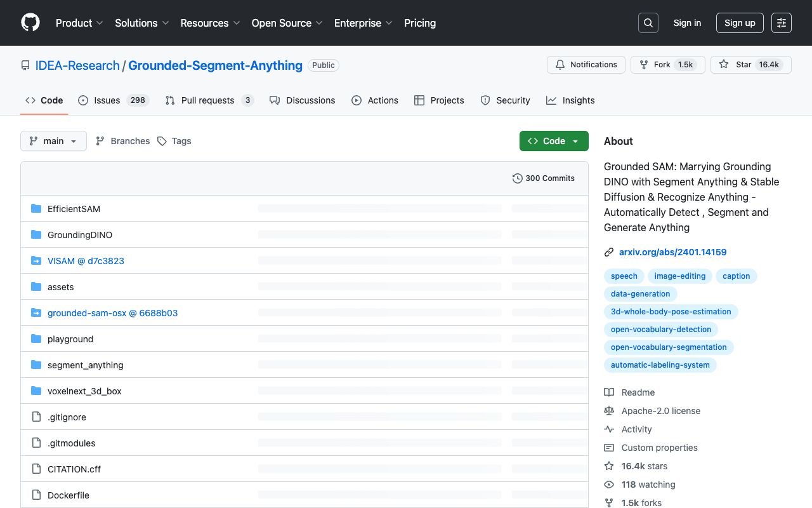Select the Code tab

coord(44,100)
